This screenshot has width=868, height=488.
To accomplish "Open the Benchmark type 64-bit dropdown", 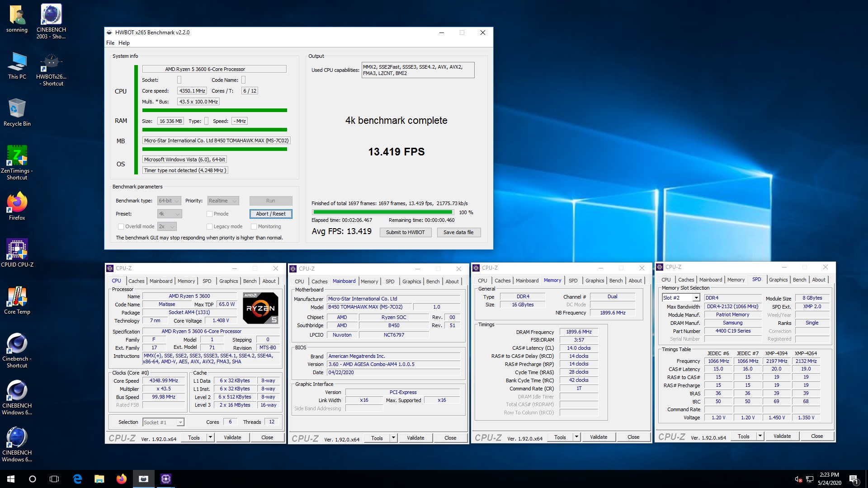I will [x=169, y=201].
